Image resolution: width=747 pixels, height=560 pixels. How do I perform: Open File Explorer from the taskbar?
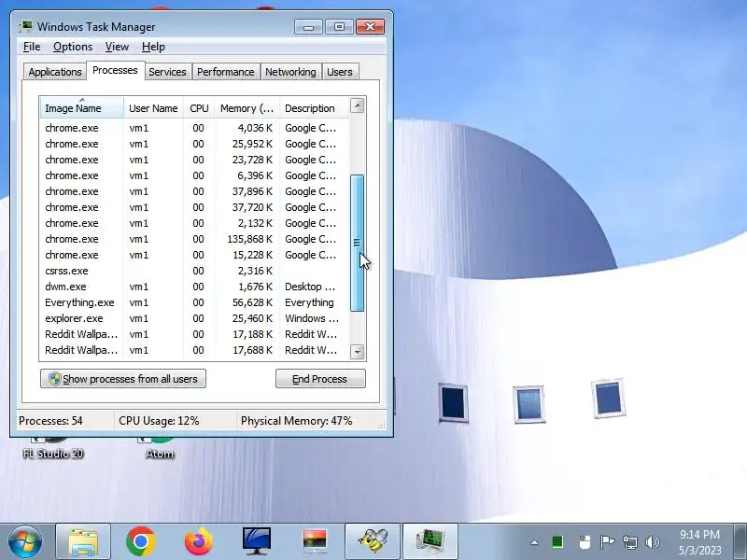(83, 541)
